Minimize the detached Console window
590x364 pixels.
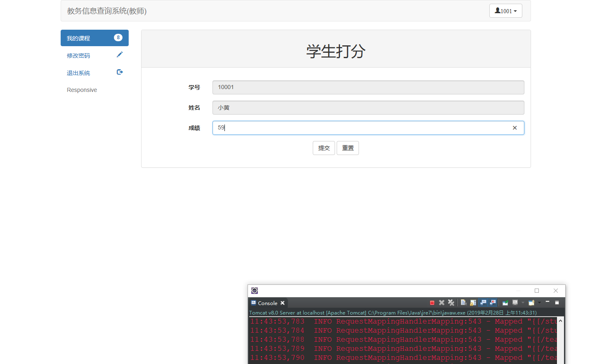(518, 291)
